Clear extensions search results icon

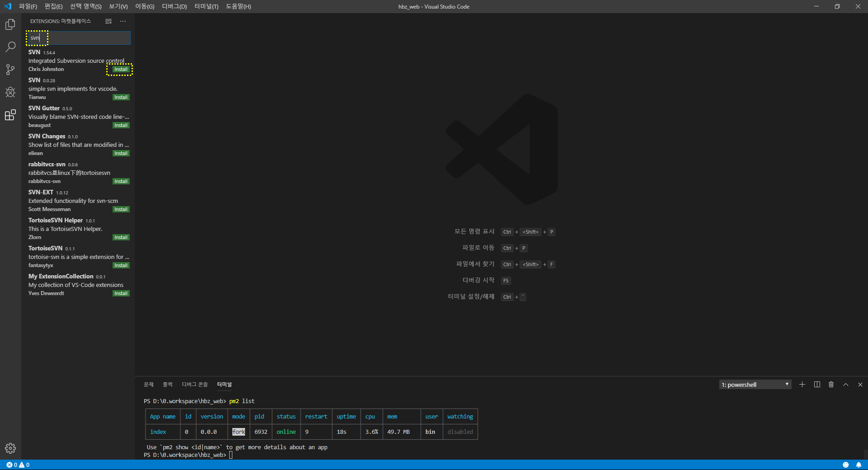tap(108, 21)
